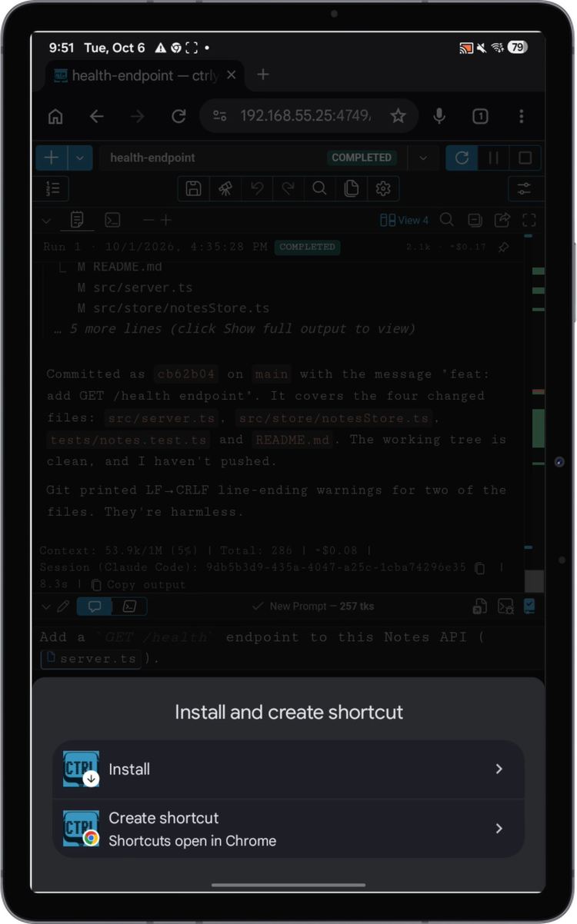Click the copy documents toolbar icon

(x=352, y=188)
